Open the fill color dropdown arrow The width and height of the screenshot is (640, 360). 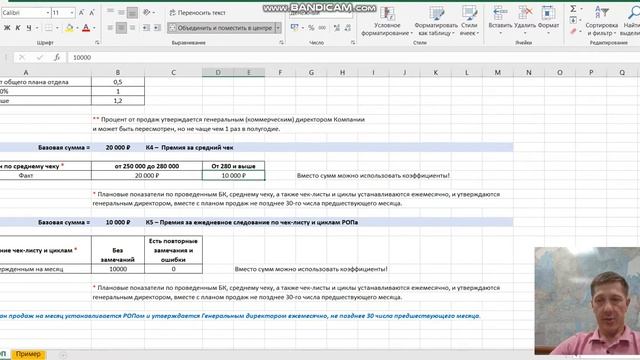point(77,28)
